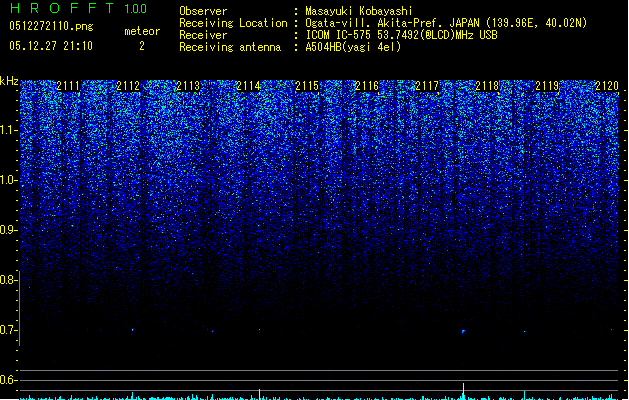Click time marker 2118
Image resolution: width=629 pixels, height=400 pixels.
click(x=487, y=86)
